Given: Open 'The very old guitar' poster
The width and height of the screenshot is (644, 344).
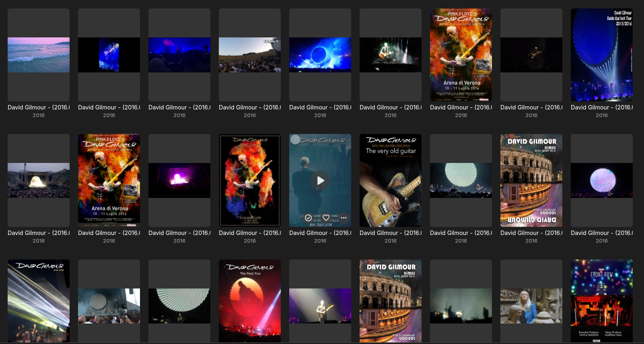Looking at the screenshot, I should 391,180.
